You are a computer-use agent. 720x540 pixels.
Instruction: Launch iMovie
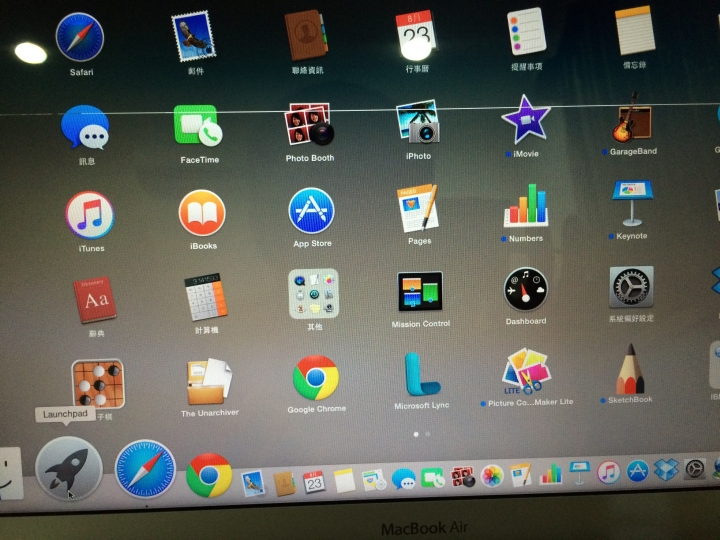[x=525, y=119]
